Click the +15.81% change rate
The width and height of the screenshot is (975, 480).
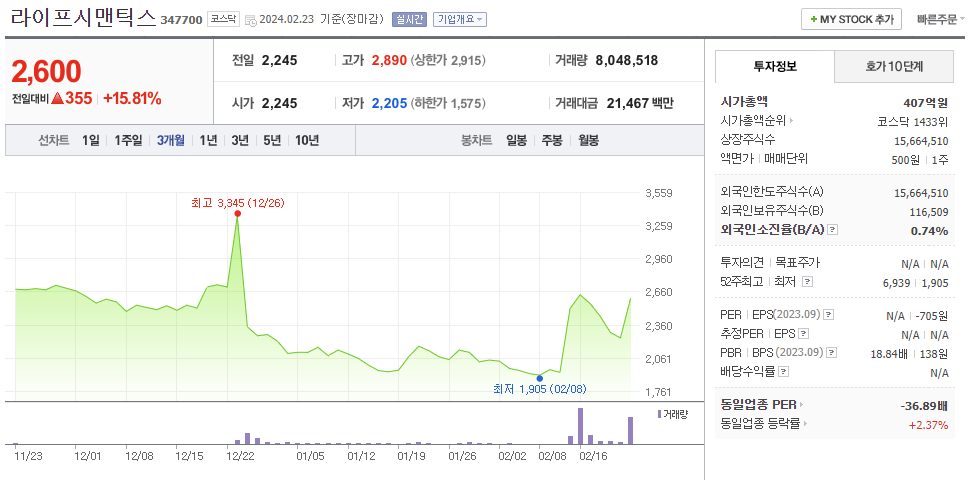click(x=132, y=98)
